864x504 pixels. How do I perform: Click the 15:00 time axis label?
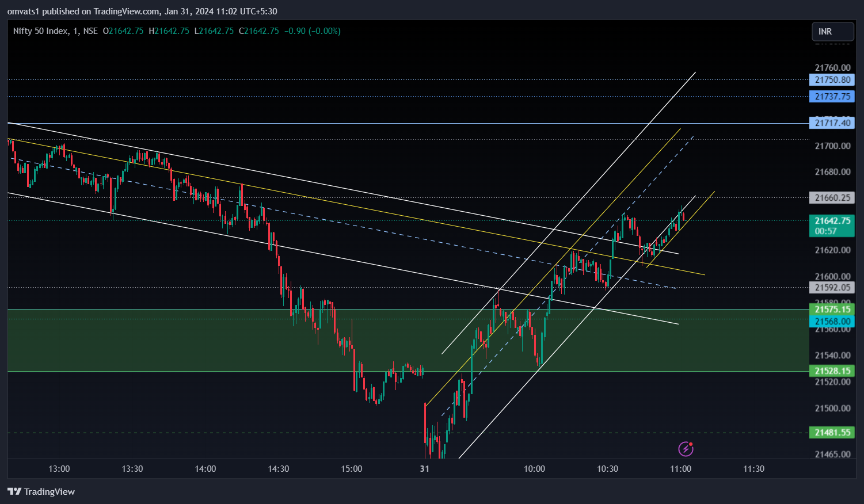[x=352, y=469]
